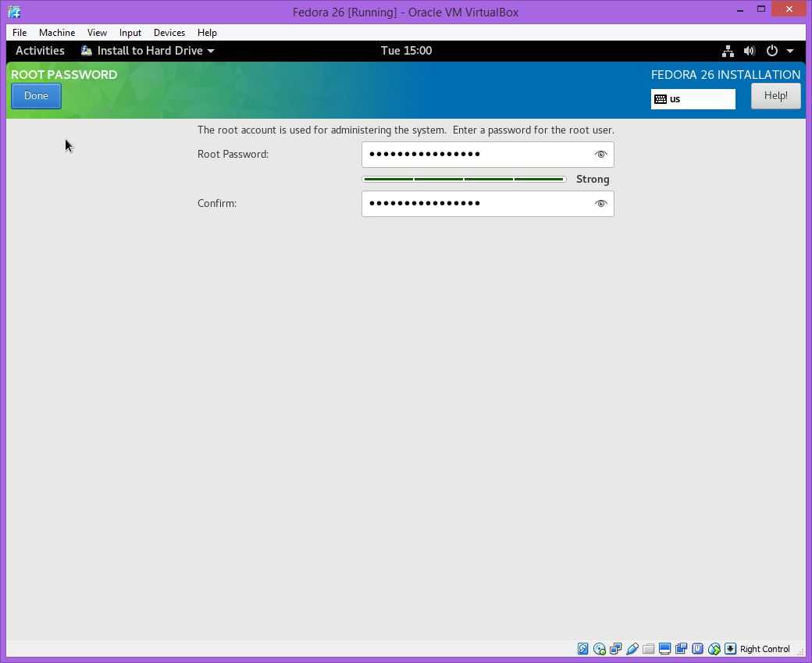Image resolution: width=812 pixels, height=663 pixels.
Task: Open the File menu
Action: click(x=20, y=33)
